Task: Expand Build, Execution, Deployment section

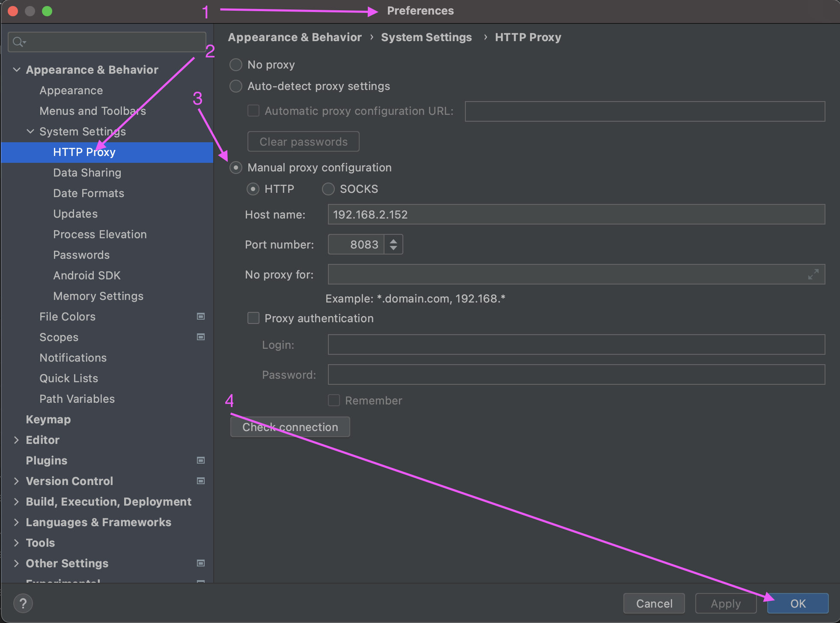Action: [16, 502]
